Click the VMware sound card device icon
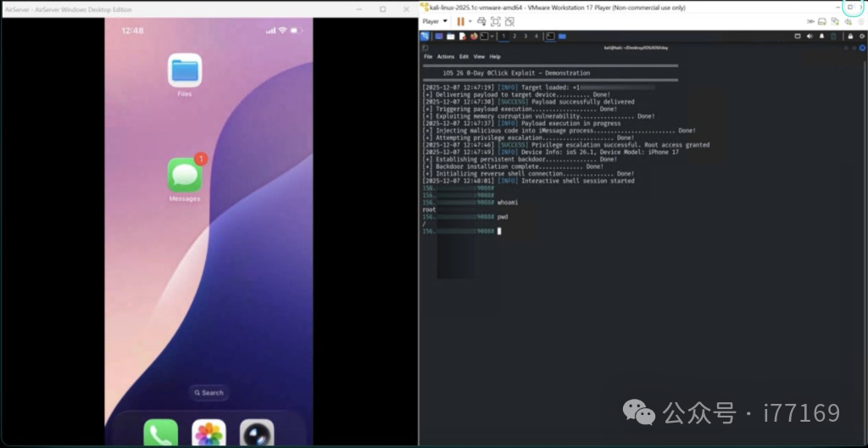This screenshot has height=448, width=868. [x=848, y=21]
